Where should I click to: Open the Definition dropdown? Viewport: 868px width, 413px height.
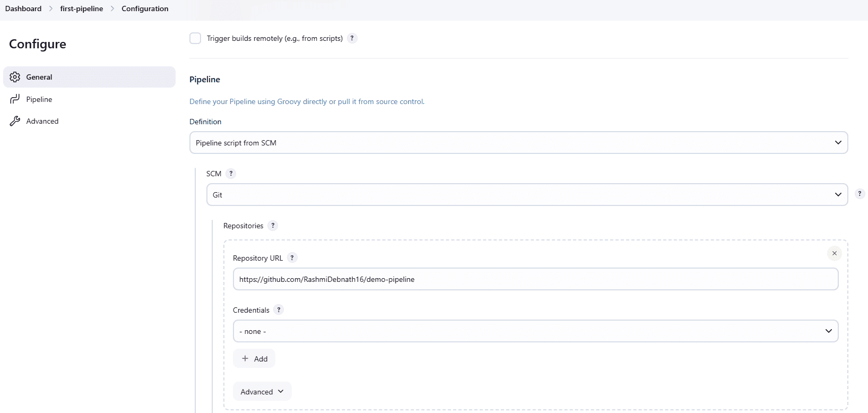pyautogui.click(x=518, y=143)
